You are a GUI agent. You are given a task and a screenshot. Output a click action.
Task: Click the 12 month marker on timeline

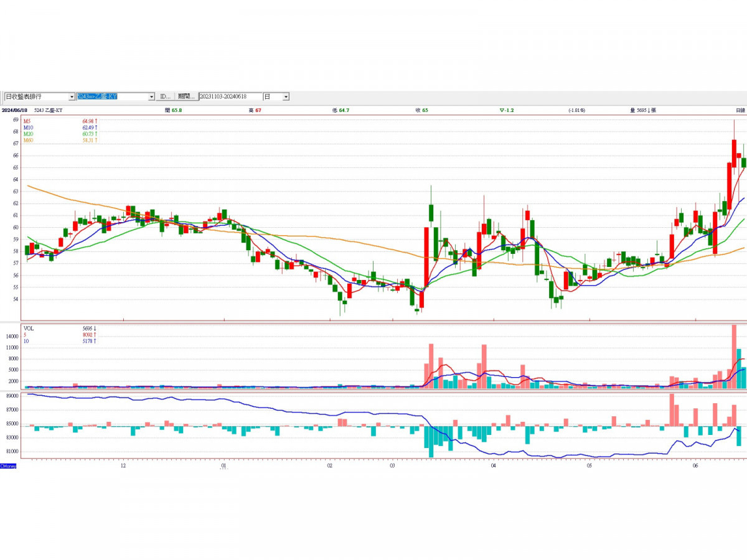pos(123,465)
